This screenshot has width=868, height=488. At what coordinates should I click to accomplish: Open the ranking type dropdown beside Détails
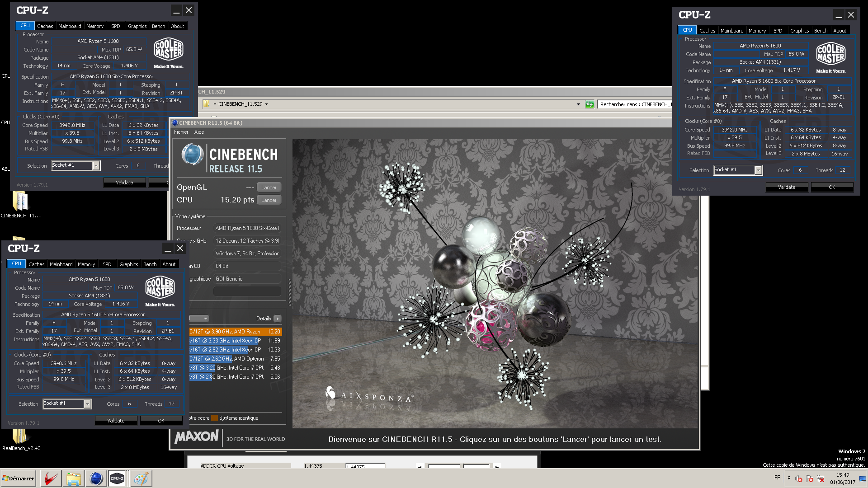click(x=199, y=319)
